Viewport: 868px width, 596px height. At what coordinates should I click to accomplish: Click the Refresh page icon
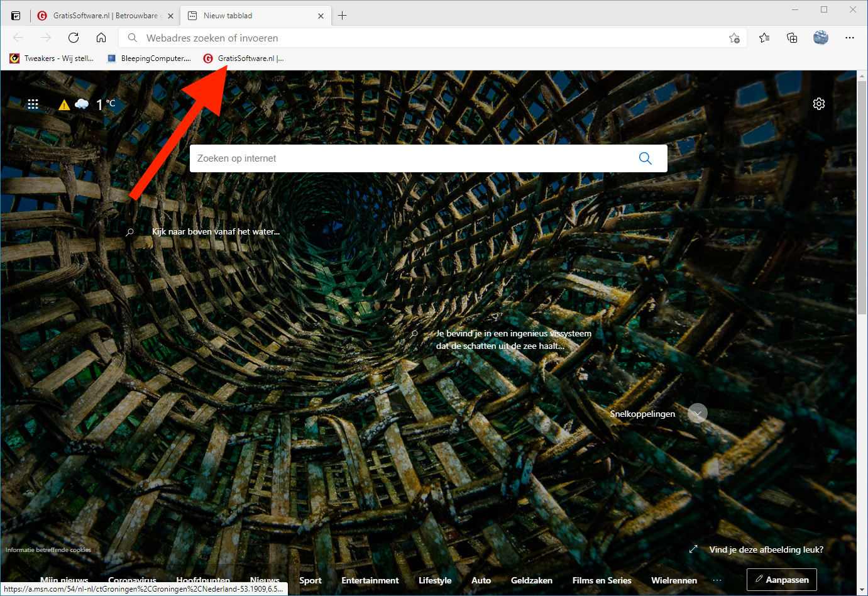tap(74, 38)
